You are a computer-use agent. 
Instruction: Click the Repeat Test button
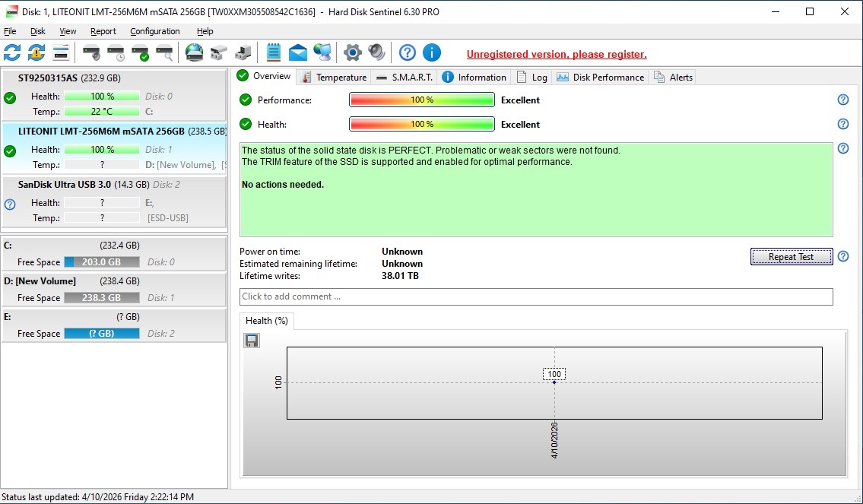click(791, 256)
